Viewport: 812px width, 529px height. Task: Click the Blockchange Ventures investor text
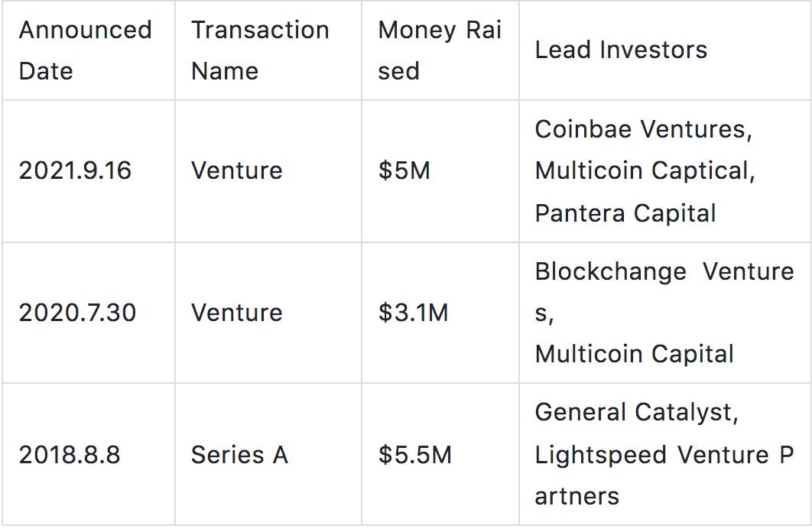[664, 272]
